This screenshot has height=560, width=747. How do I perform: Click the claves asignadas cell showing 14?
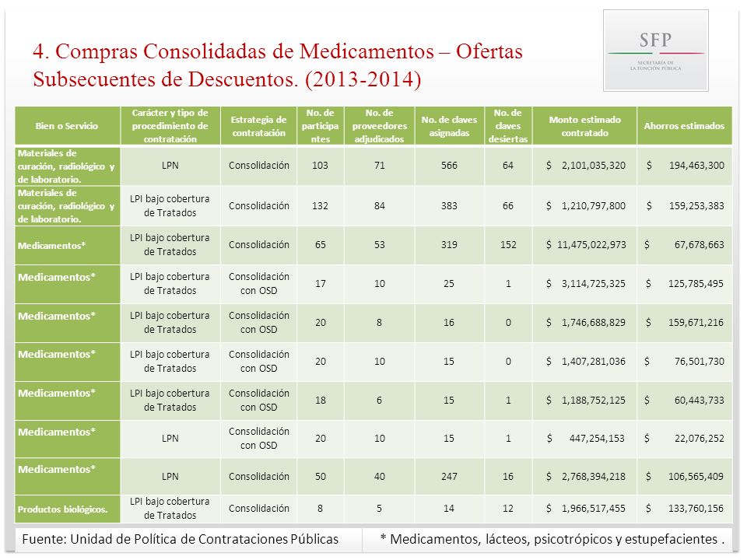click(449, 509)
